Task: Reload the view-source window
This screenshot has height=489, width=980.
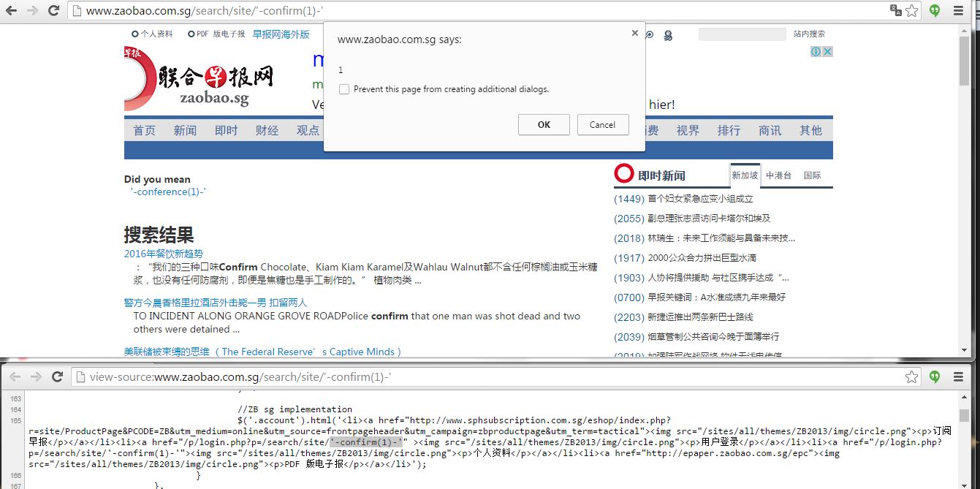Action: tap(56, 376)
